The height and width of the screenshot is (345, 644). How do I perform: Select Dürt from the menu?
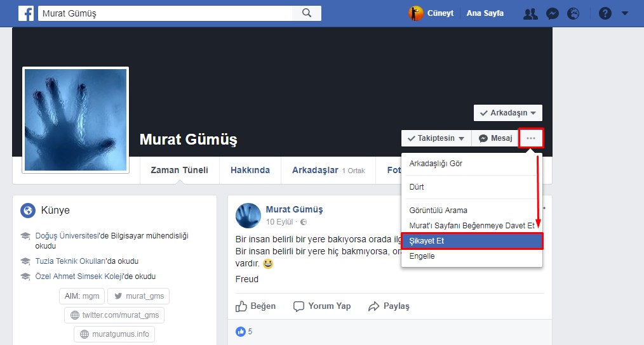417,187
